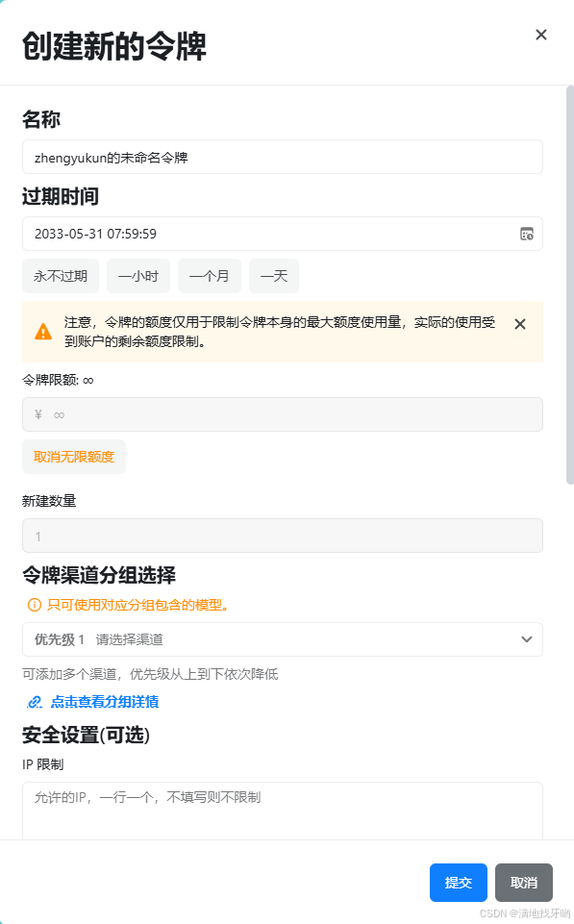
Task: Expand the 优先级 1 channel dropdown arrow
Action: 527,639
